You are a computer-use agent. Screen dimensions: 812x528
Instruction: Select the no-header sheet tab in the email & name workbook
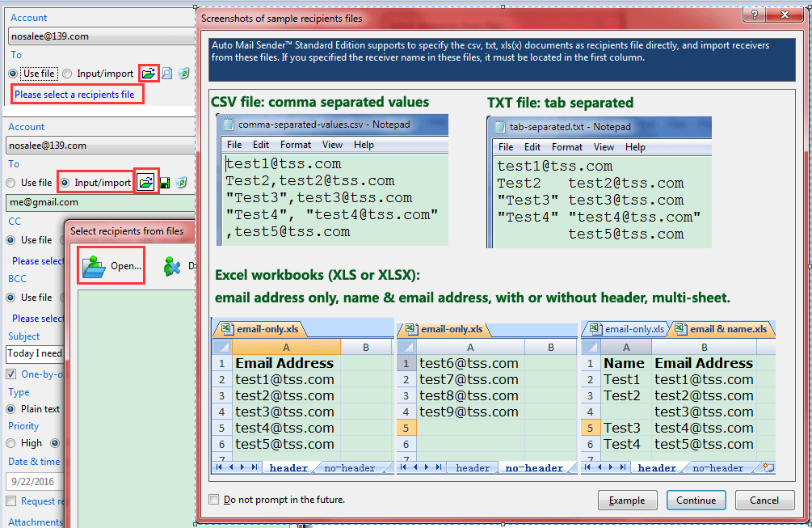pyautogui.click(x=717, y=468)
